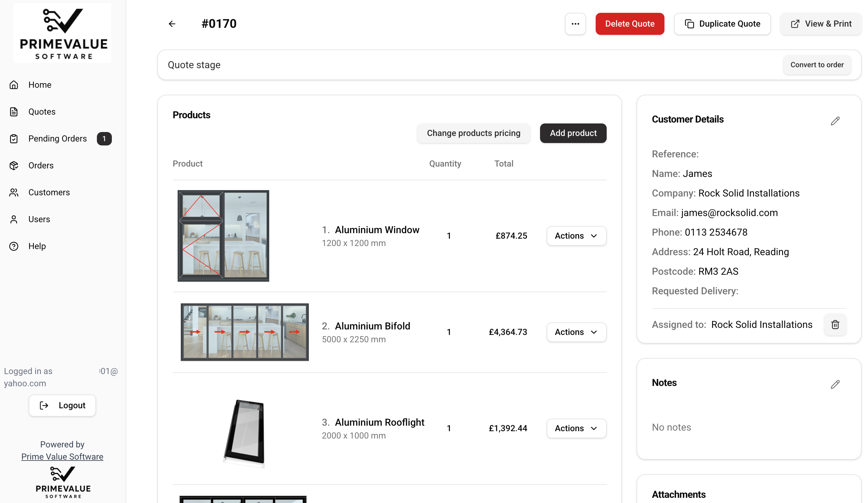Click the Delete Quote button
This screenshot has width=868, height=503.
[630, 24]
